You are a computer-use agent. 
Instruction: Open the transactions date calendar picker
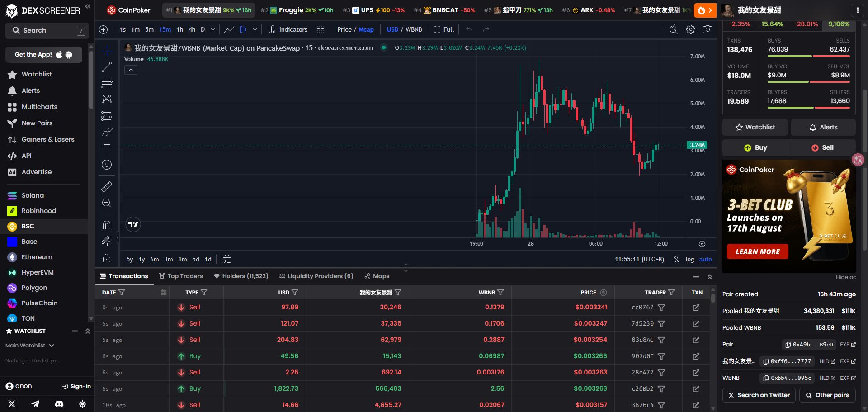click(x=164, y=293)
